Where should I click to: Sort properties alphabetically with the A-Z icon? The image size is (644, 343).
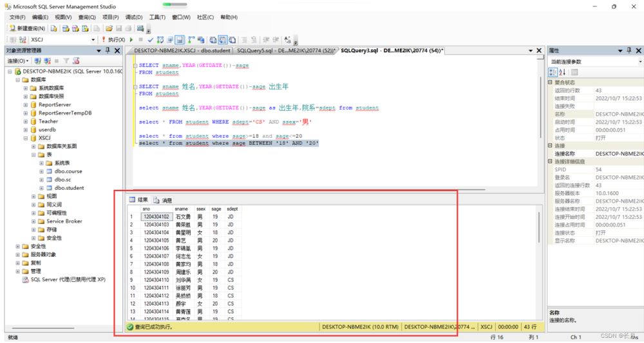click(562, 72)
